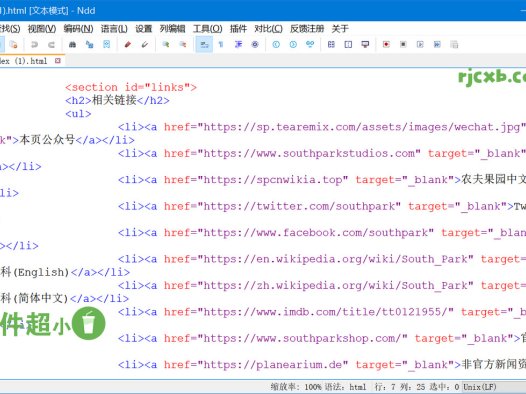Run macro multiple times fast-forward icon
The width and height of the screenshot is (526, 394).
click(x=437, y=45)
